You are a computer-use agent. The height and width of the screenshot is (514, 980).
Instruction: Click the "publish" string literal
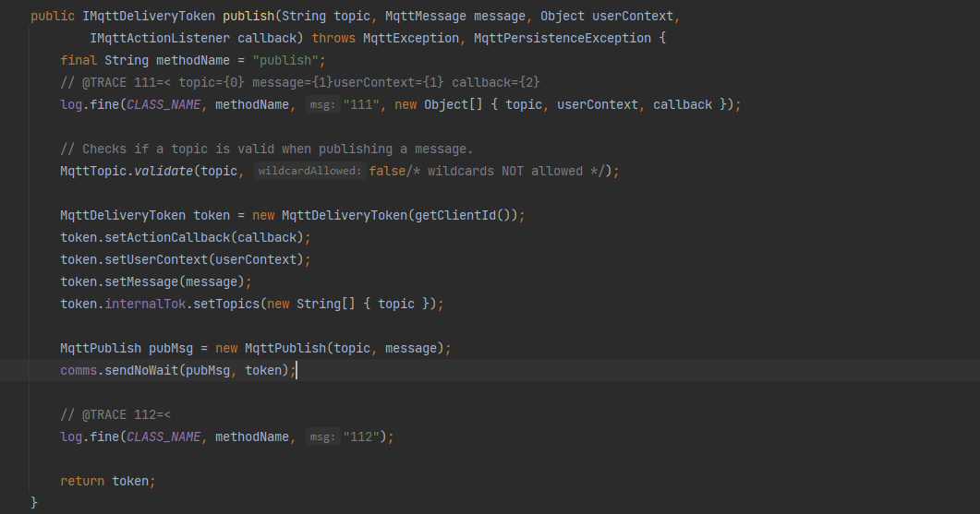[285, 61]
